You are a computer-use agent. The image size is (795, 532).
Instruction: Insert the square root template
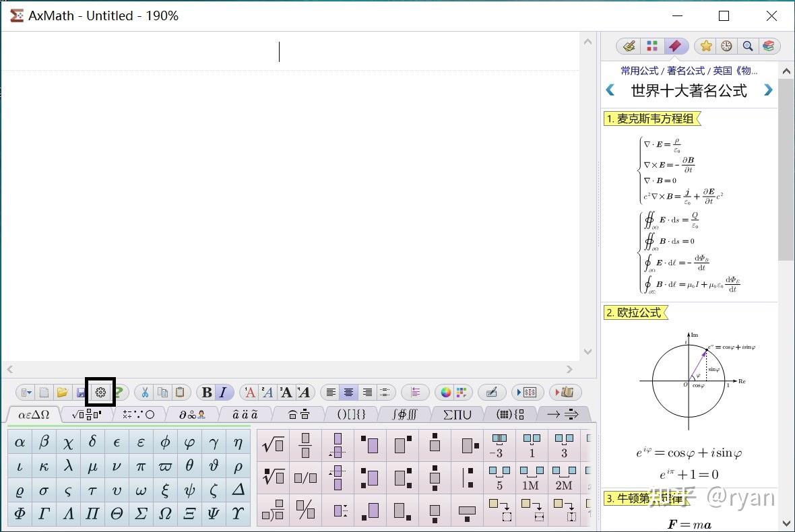(272, 444)
